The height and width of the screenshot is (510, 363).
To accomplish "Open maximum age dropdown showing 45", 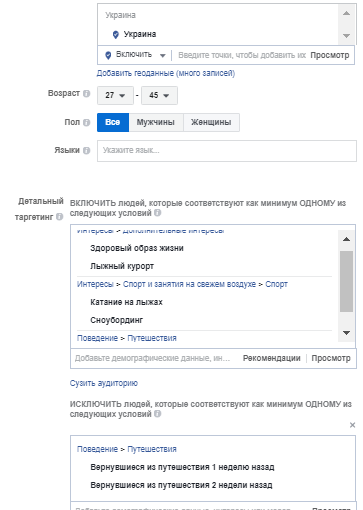I will [x=159, y=95].
